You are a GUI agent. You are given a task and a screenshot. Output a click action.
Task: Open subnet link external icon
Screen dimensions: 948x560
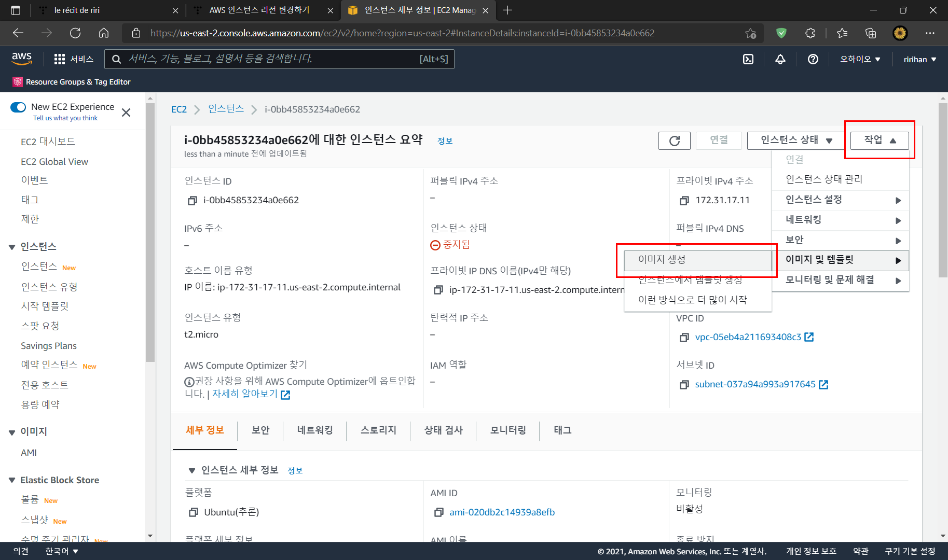tap(823, 384)
